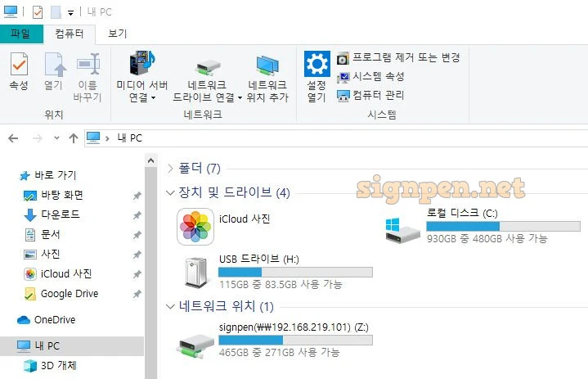Open the 파일 menu tab
The width and height of the screenshot is (588, 379).
click(x=21, y=34)
